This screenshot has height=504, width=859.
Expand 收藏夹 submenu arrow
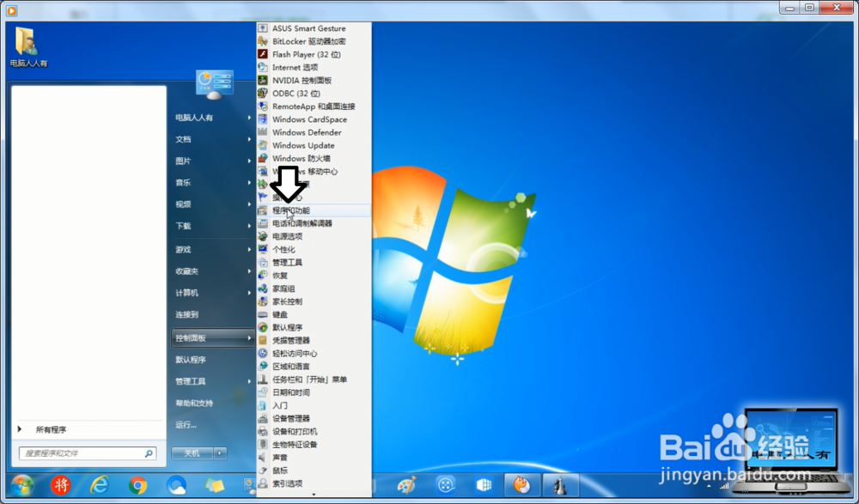pos(249,271)
